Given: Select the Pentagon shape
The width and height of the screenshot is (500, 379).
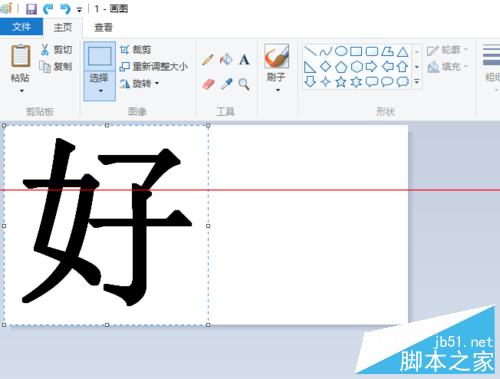Looking at the screenshot, I should (x=341, y=67).
